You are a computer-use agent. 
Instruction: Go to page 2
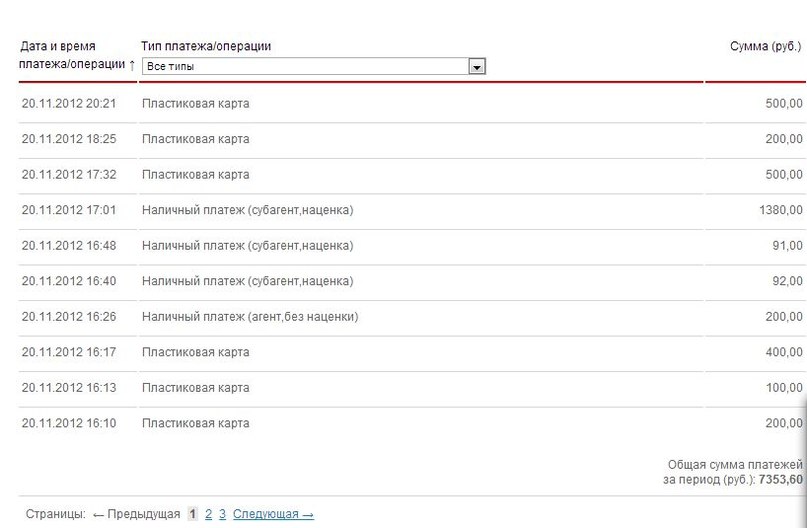(208, 514)
